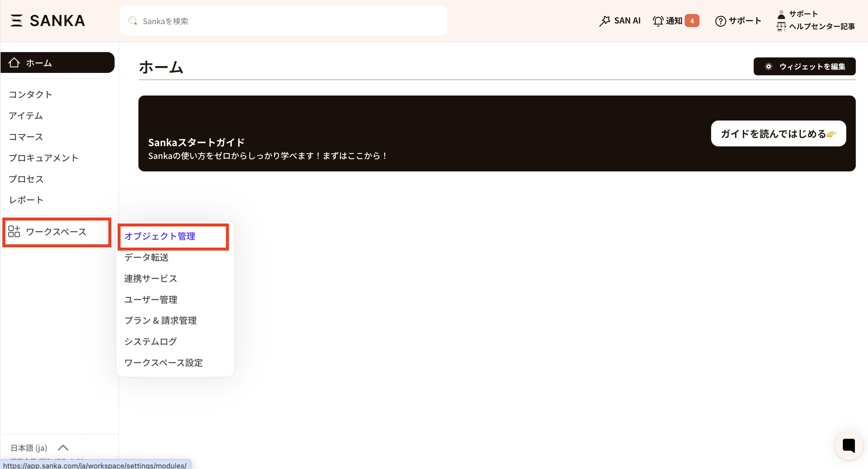
Task: Open コンタクト in the sidebar
Action: coord(30,94)
